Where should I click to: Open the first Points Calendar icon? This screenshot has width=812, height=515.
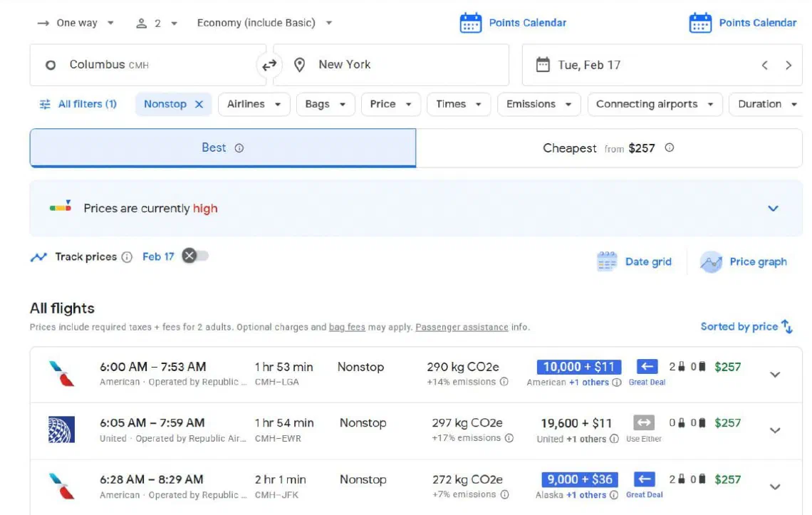(x=470, y=23)
